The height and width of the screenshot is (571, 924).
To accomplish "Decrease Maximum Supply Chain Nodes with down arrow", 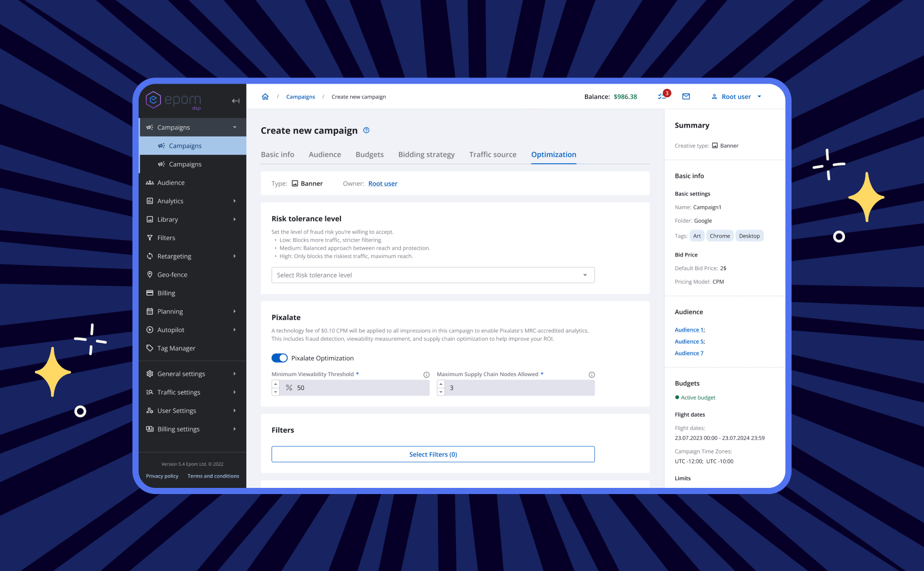I will [x=441, y=392].
